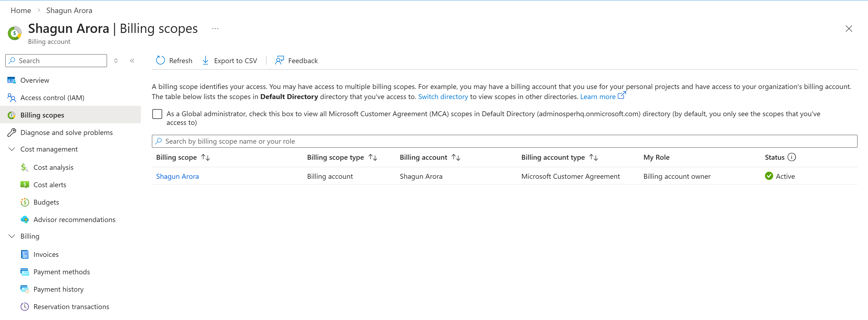
Task: Open the Advisor recommendations cloud icon
Action: click(x=25, y=220)
